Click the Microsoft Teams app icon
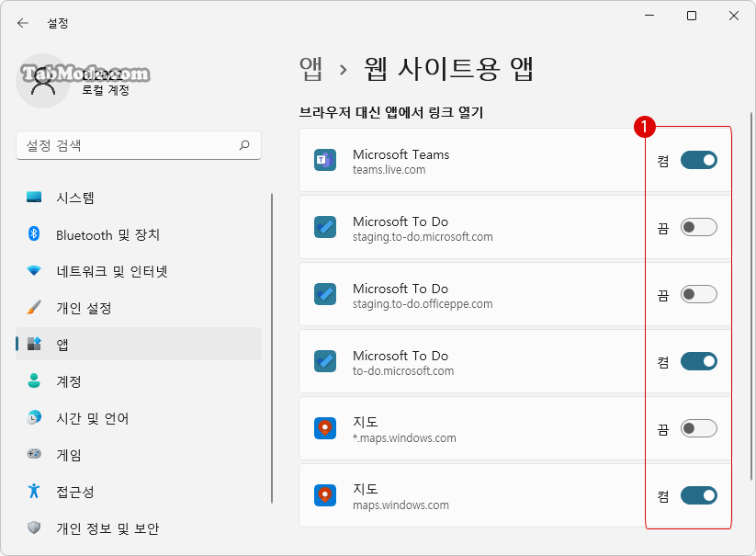This screenshot has height=556, width=756. pyautogui.click(x=325, y=160)
